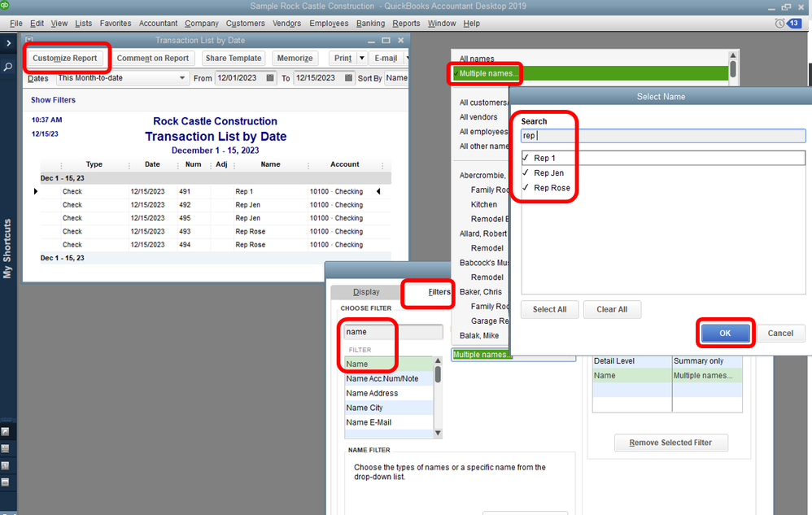Open the File menu
Screen dimensions: 812x515
coord(16,24)
